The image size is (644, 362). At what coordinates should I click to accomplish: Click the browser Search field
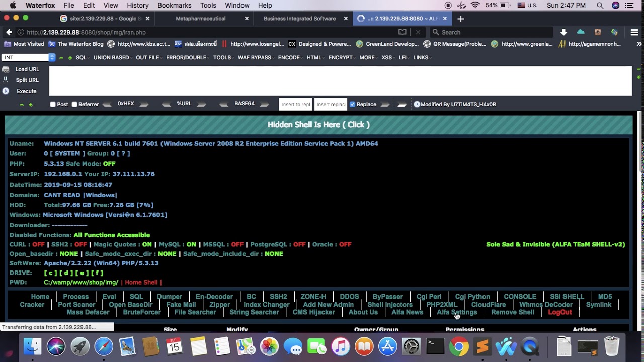pos(491,32)
